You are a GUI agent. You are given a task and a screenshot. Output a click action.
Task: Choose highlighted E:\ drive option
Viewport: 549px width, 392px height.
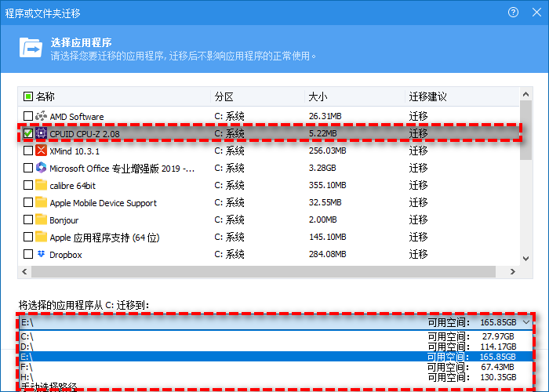tap(275, 357)
